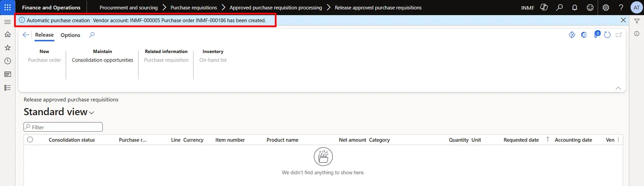Switch to the Options tab
This screenshot has height=186, width=644.
tap(70, 35)
